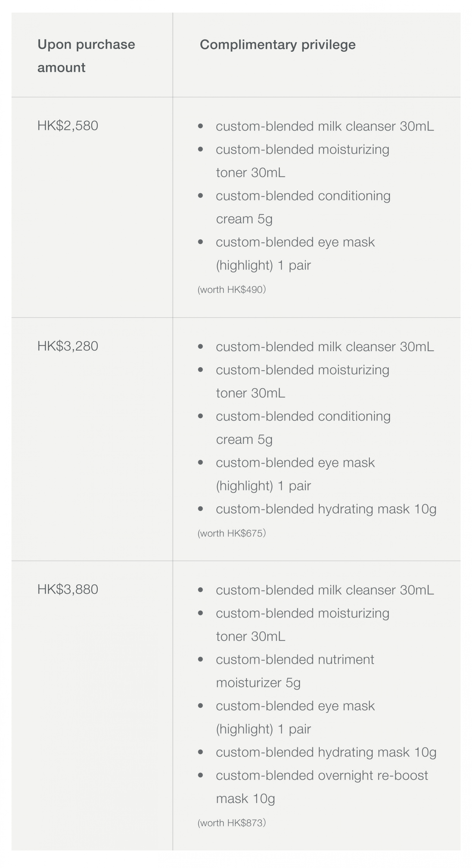The width and height of the screenshot is (472, 868).
Task: Click the overnight re-boost mask 10g item
Action: pyautogui.click(x=322, y=776)
